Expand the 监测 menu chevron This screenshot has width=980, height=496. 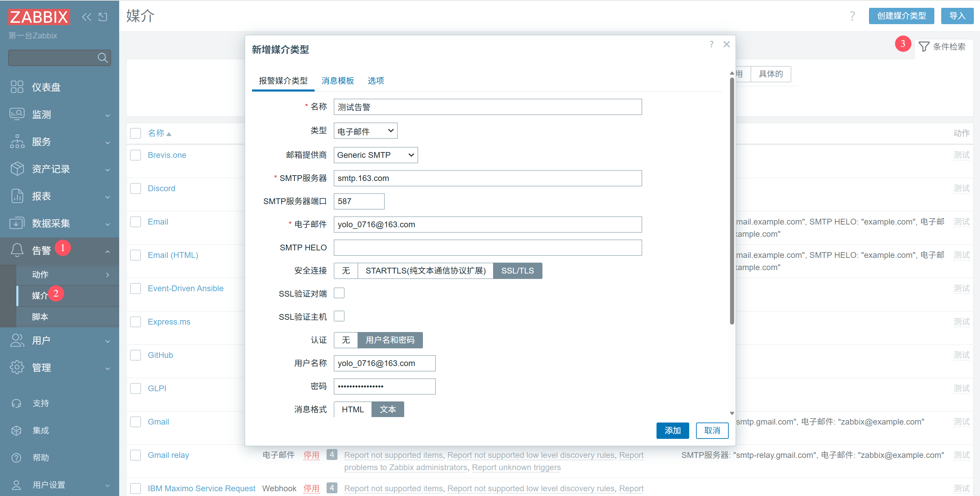(x=108, y=115)
